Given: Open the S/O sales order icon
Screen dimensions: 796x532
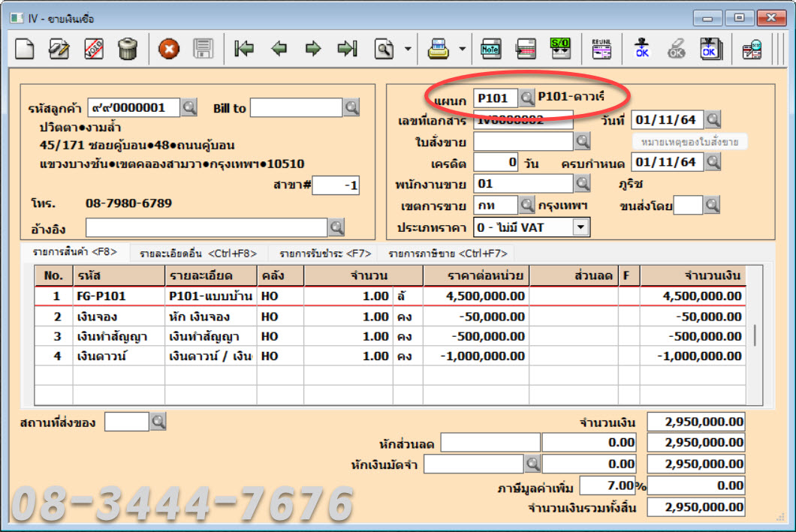Looking at the screenshot, I should 560,49.
